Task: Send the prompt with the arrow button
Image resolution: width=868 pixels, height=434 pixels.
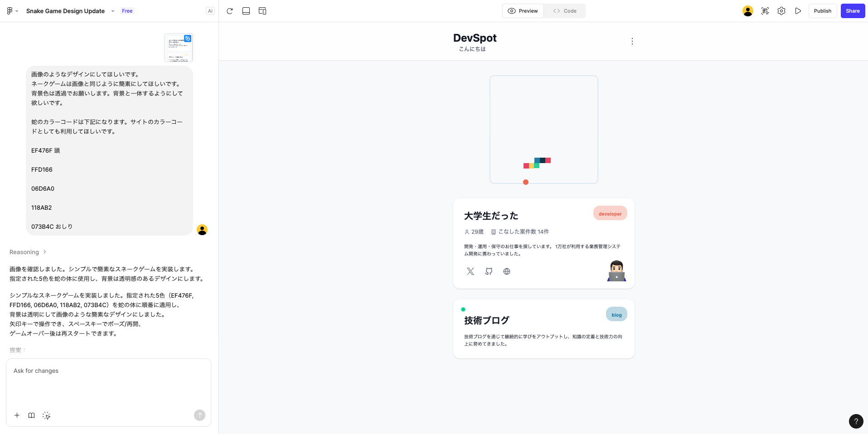Action: (x=199, y=415)
